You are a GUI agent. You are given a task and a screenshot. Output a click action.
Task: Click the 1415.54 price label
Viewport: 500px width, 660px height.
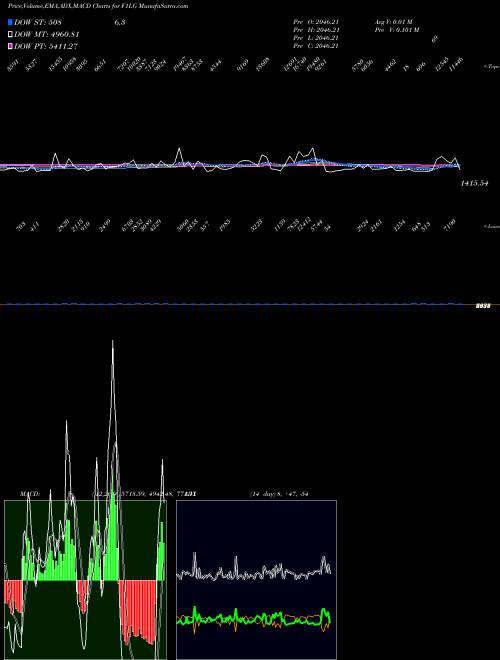tap(474, 183)
